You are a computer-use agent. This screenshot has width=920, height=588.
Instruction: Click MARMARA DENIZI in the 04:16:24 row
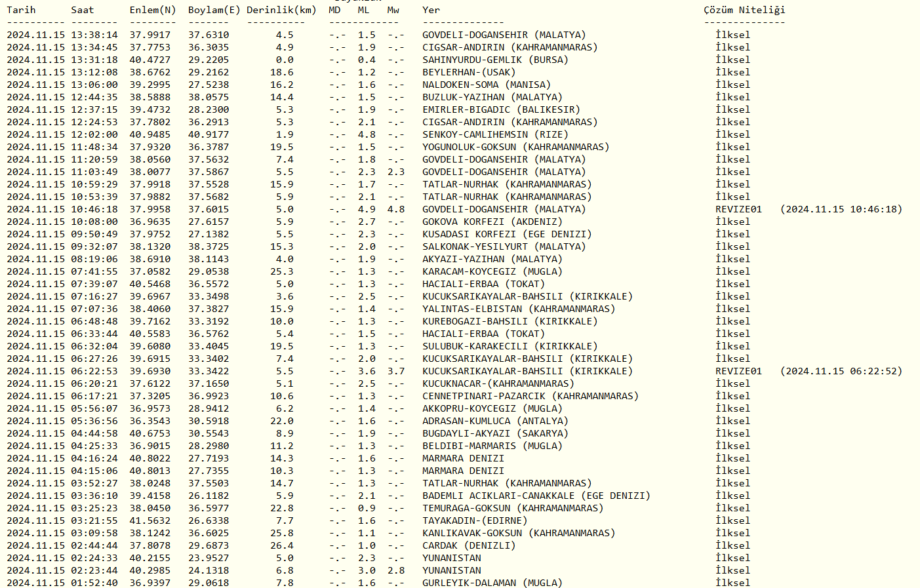pos(463,458)
